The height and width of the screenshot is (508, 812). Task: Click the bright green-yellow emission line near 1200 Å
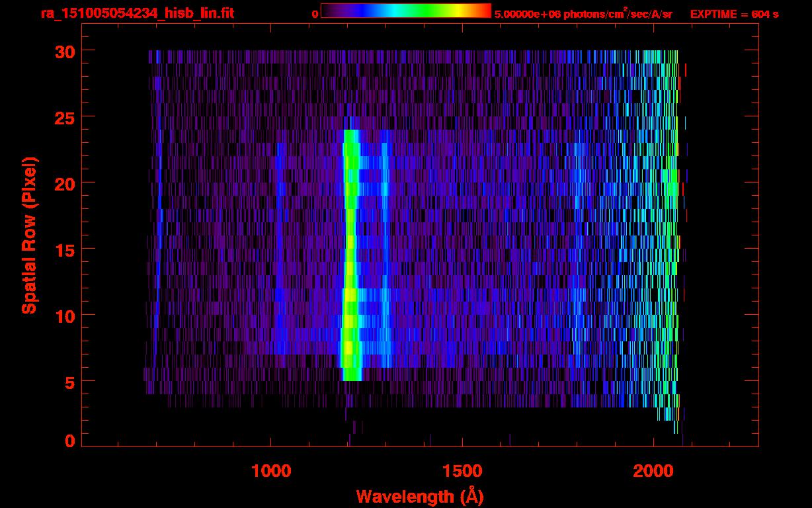click(350, 265)
